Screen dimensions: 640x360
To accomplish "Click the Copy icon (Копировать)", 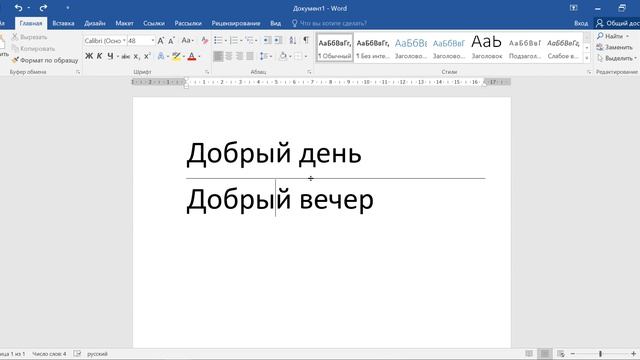I will tap(15, 49).
